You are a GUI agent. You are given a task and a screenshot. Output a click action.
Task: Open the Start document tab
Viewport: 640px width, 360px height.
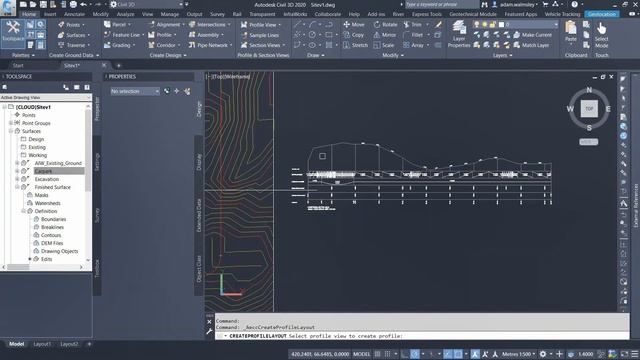[x=18, y=65]
